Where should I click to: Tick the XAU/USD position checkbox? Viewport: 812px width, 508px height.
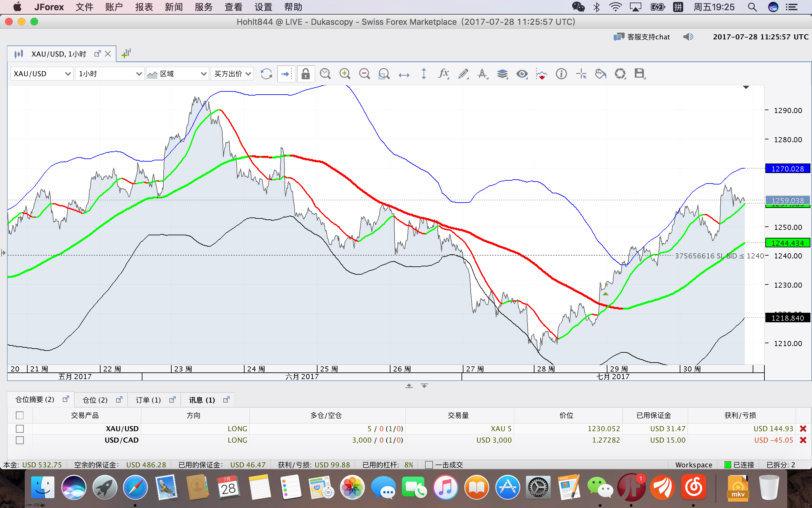click(x=20, y=429)
